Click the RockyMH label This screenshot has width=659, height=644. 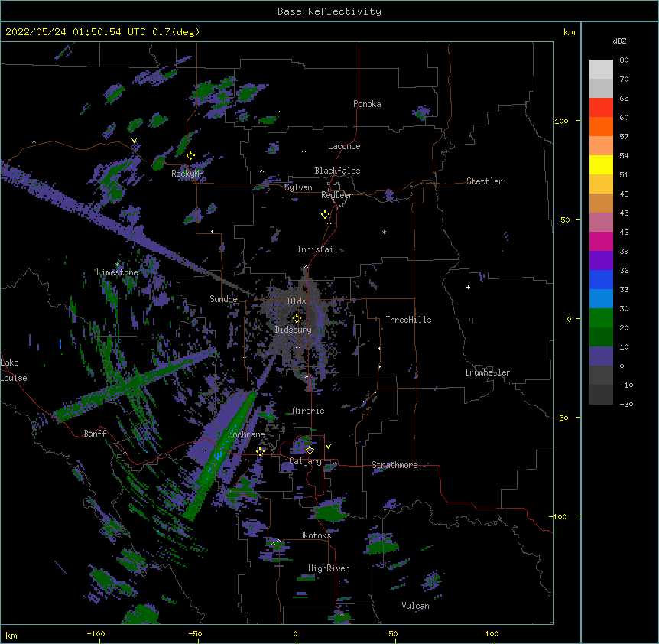(x=187, y=173)
